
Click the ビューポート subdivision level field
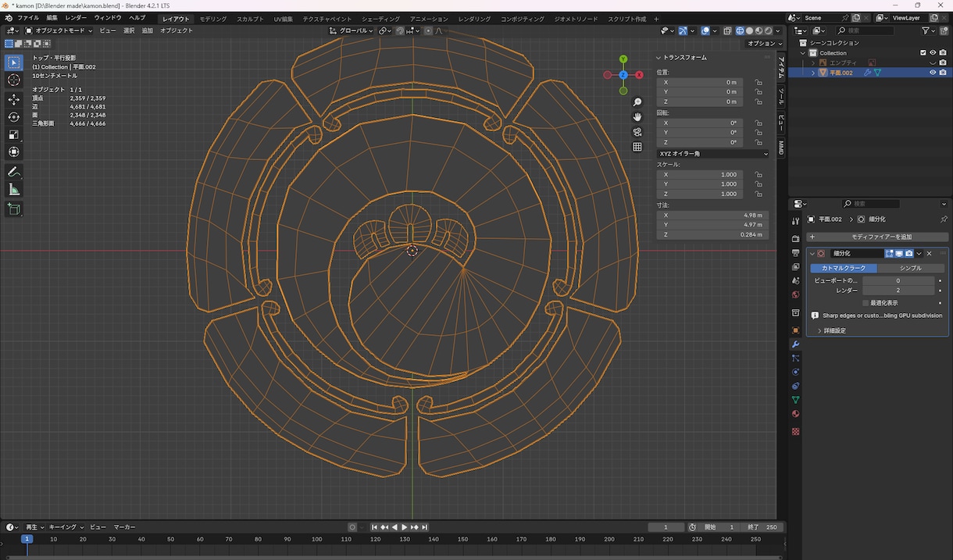[x=898, y=280]
